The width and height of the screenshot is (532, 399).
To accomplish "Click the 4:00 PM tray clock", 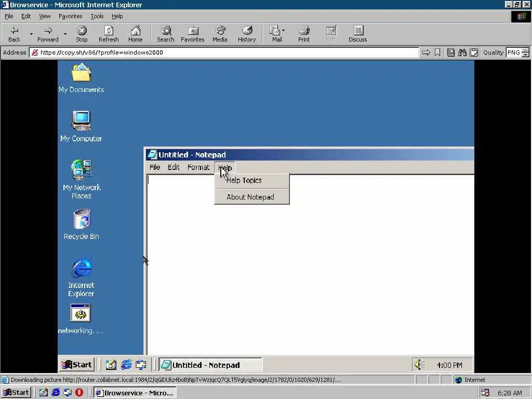I will 449,365.
